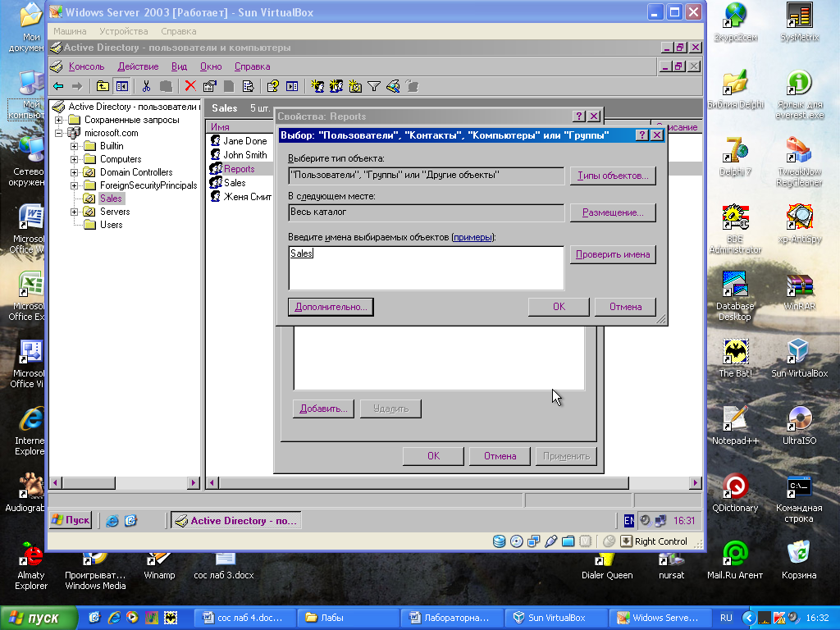Open VirtualBox Устройства menu
The image size is (840, 630).
pos(124,31)
